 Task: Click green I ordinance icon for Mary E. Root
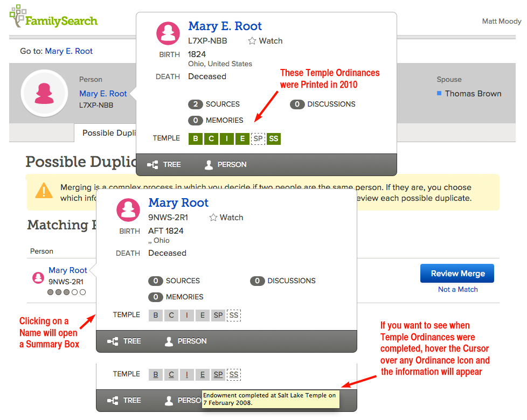227,139
